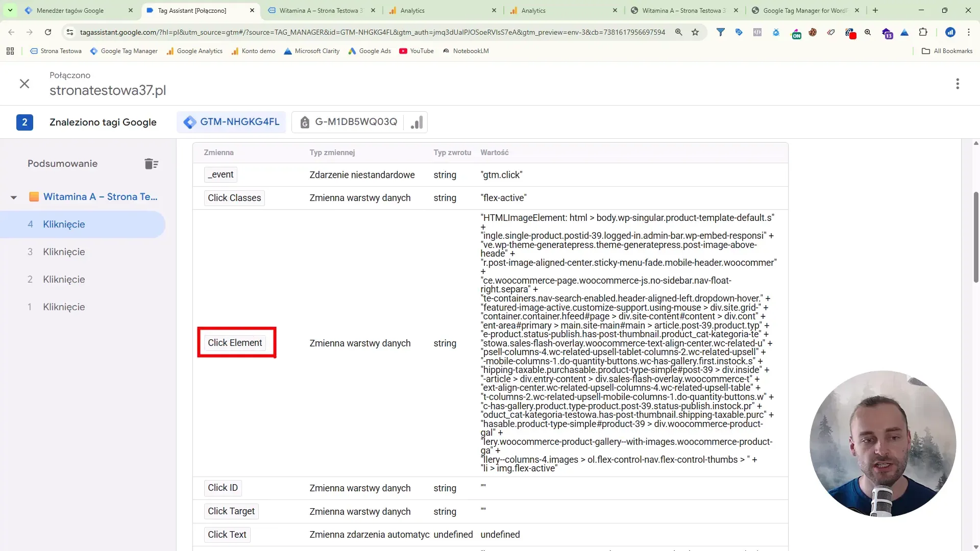The height and width of the screenshot is (551, 980).
Task: Close the Tag Assistant connection panel X
Action: (24, 84)
